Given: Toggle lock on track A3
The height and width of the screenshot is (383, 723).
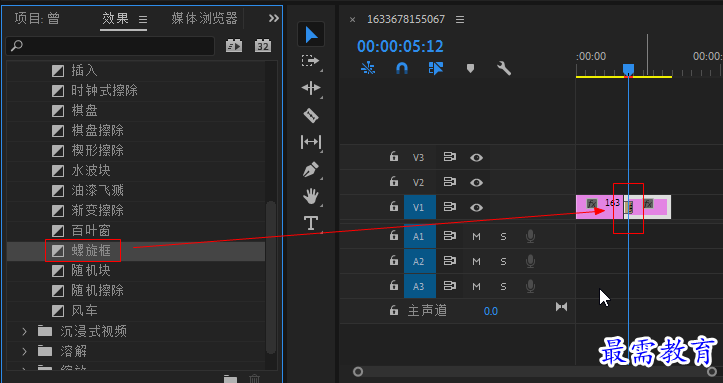Looking at the screenshot, I should [x=393, y=285].
